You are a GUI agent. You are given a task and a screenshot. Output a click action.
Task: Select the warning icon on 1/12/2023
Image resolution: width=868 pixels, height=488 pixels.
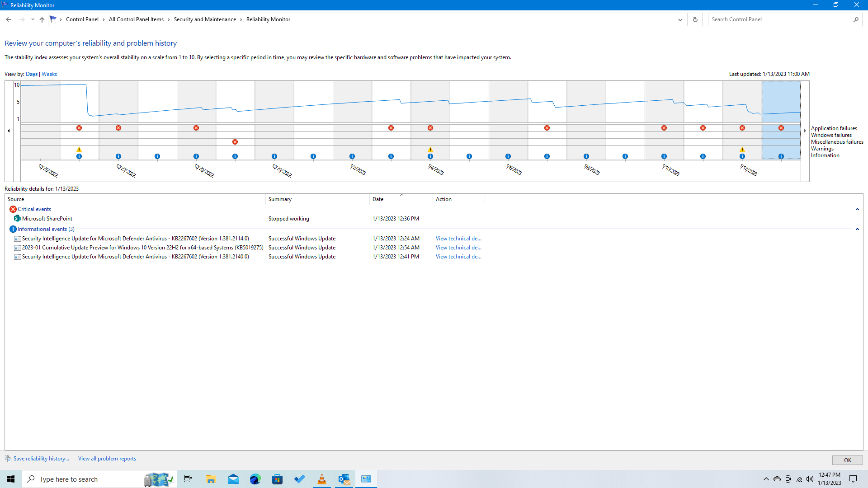(742, 149)
